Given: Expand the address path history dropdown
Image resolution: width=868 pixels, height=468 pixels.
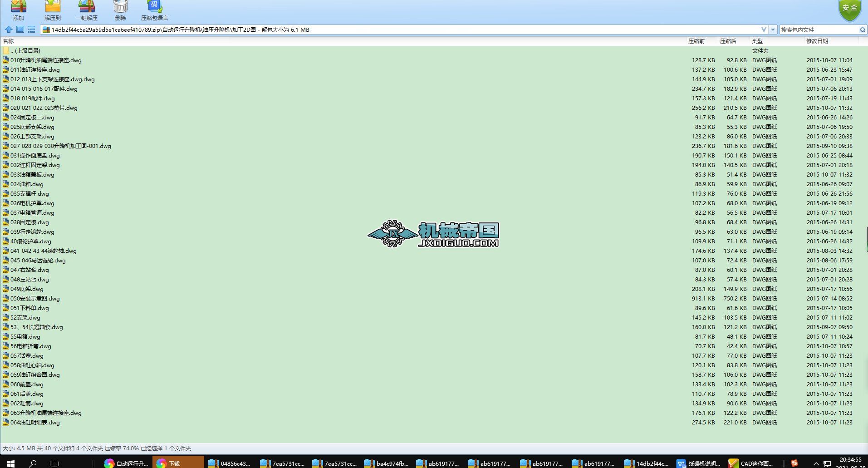Looking at the screenshot, I should coord(764,30).
